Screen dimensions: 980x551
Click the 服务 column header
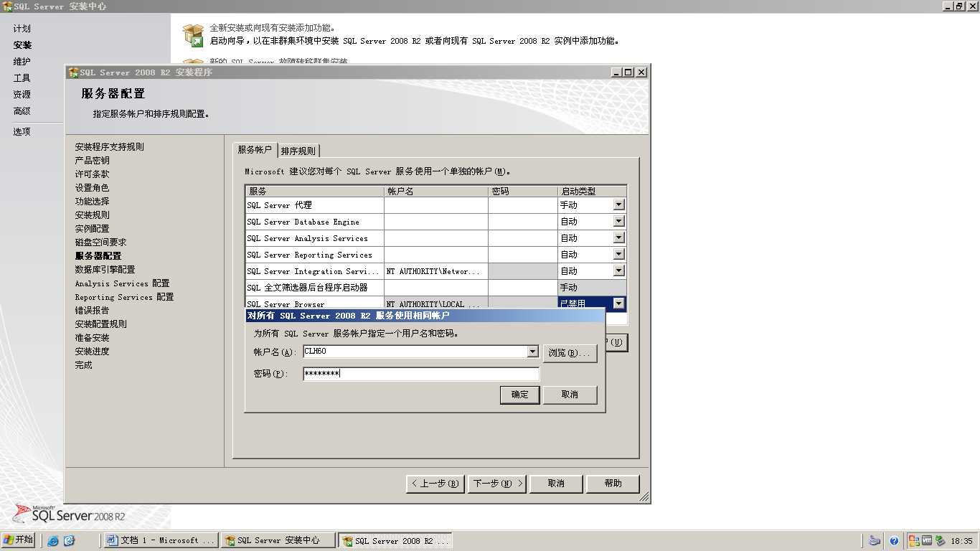pyautogui.click(x=315, y=192)
